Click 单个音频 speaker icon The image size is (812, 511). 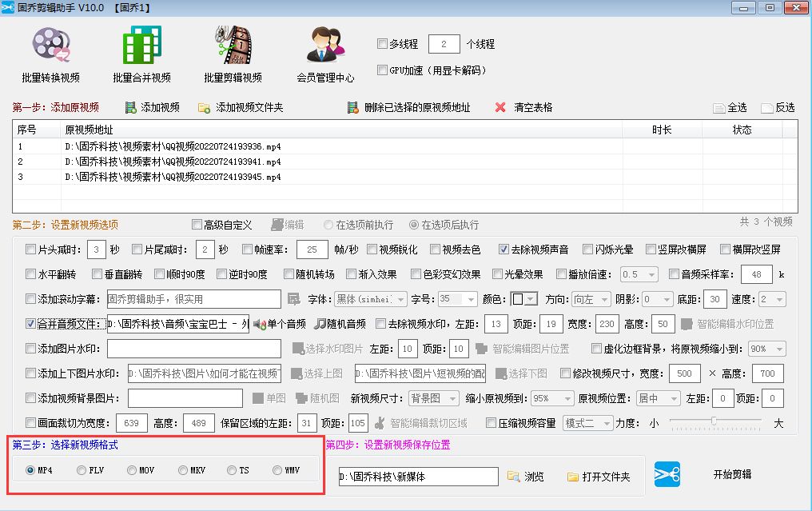(260, 324)
